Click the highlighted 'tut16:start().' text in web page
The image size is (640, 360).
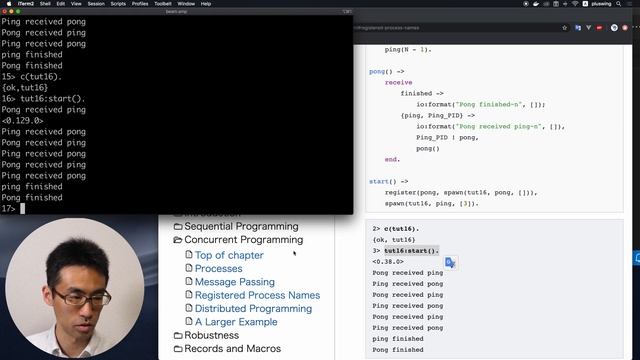pos(411,251)
